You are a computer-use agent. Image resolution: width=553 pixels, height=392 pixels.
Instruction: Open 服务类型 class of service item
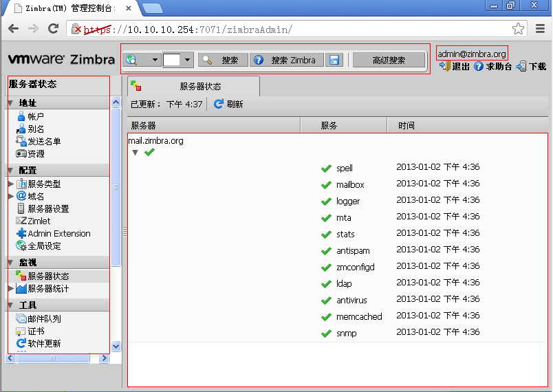[x=39, y=184]
